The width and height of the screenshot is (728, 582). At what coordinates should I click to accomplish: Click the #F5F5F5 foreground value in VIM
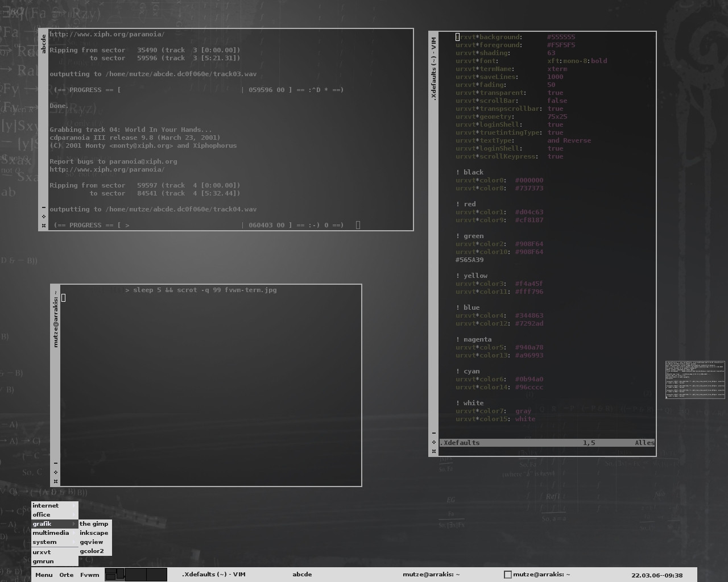pos(561,45)
